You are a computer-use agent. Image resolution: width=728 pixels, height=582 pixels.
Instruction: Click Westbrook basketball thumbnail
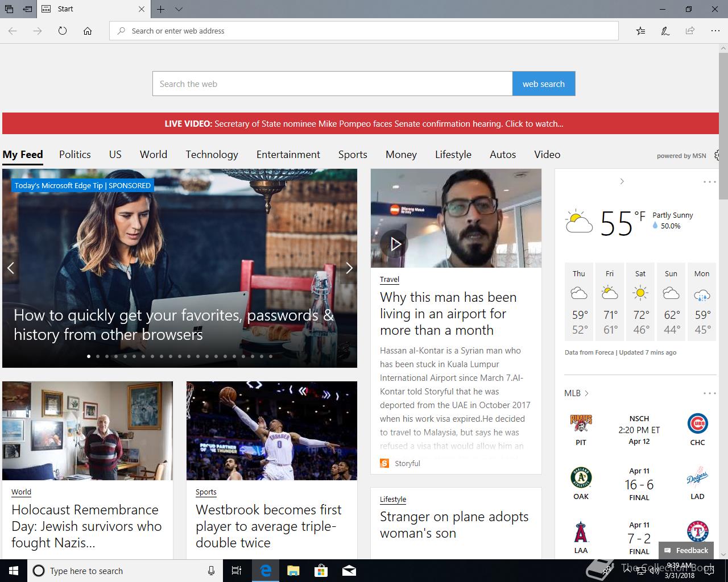click(272, 431)
